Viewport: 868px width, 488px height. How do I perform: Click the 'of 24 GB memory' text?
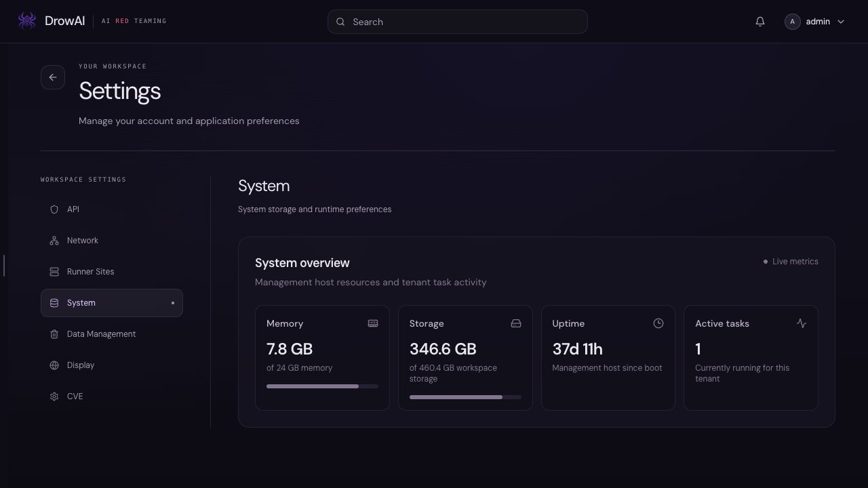(300, 368)
